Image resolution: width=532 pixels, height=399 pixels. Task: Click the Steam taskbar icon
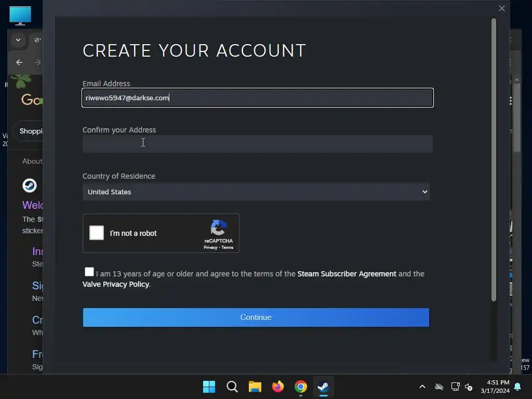pyautogui.click(x=323, y=387)
